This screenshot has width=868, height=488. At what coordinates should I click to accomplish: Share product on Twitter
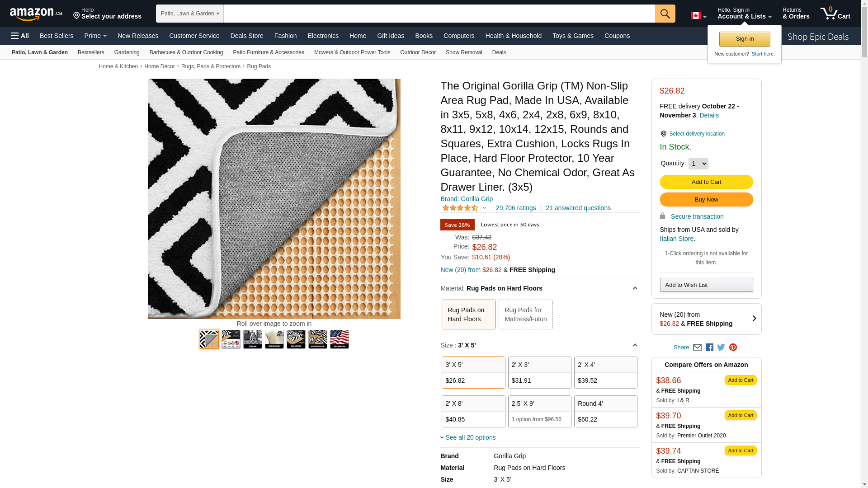coord(721,347)
